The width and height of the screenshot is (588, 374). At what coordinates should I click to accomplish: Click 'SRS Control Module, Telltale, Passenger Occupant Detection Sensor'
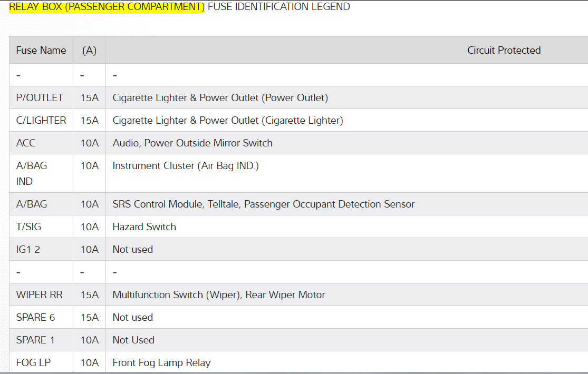(x=264, y=204)
